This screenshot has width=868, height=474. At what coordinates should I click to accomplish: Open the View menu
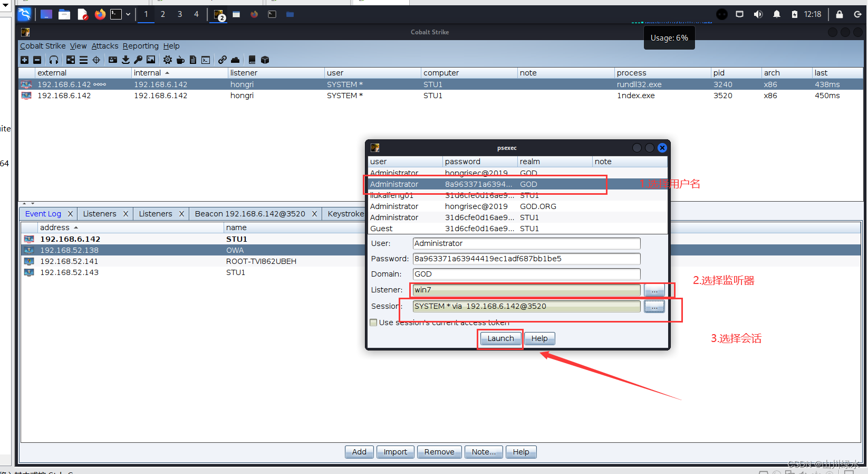pos(78,46)
